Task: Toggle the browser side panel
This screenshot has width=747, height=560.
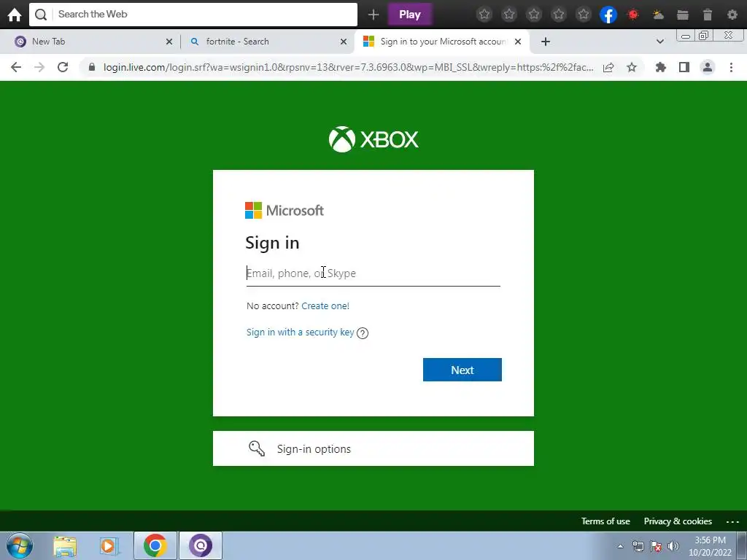Action: (684, 67)
